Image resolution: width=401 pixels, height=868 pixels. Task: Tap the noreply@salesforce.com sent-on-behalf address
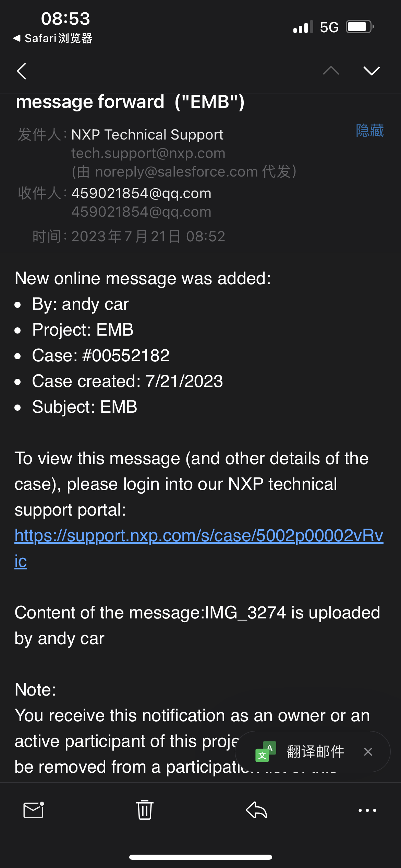pyautogui.click(x=177, y=172)
